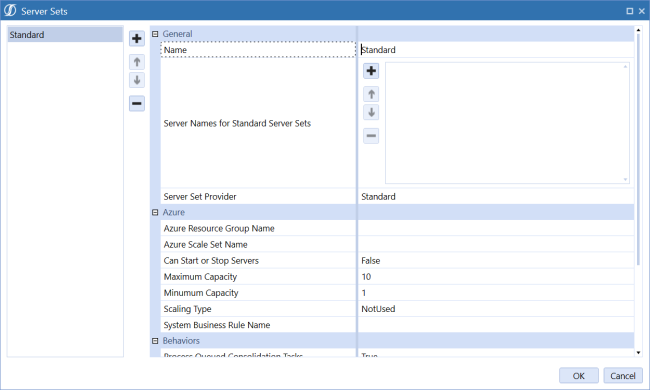Click the Name value field
Viewport: 650px width, 390px height.
496,50
